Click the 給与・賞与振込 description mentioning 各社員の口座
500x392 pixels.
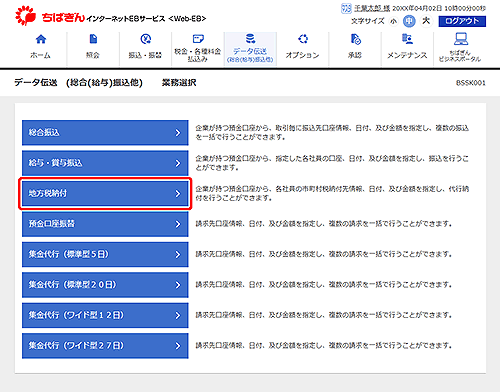pos(332,163)
